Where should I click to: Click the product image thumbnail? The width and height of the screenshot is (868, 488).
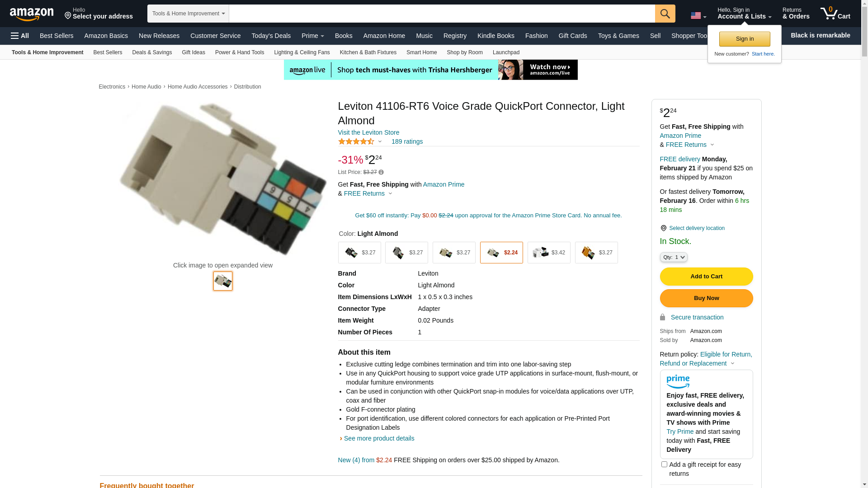[223, 281]
